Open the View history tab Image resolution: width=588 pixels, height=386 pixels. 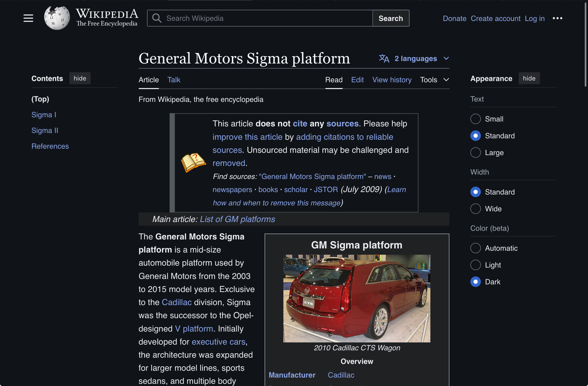tap(392, 80)
